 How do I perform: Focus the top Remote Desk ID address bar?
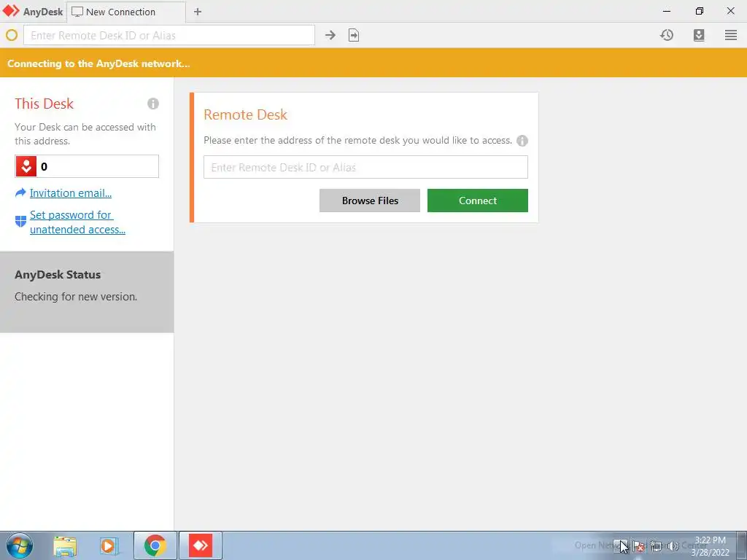tap(169, 35)
